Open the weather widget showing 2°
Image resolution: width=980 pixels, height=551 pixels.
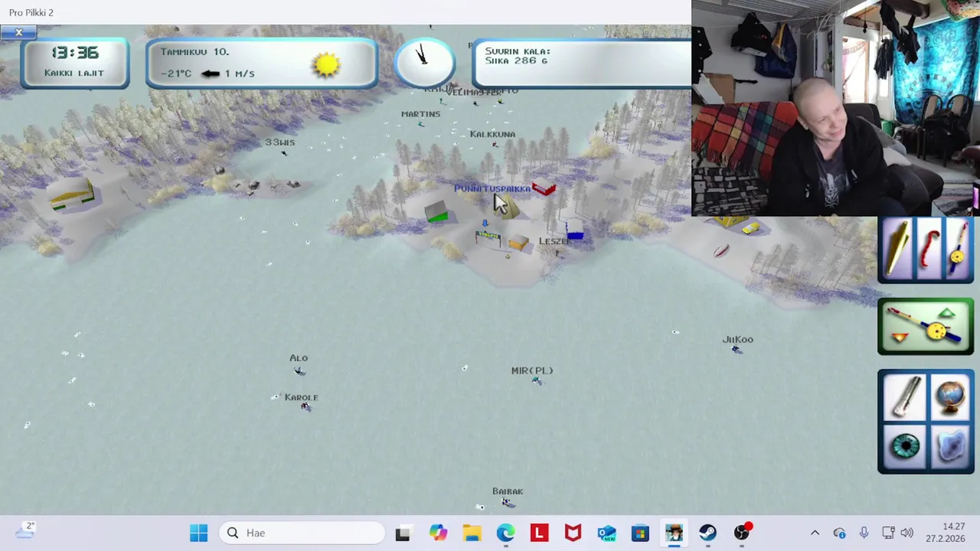point(24,530)
